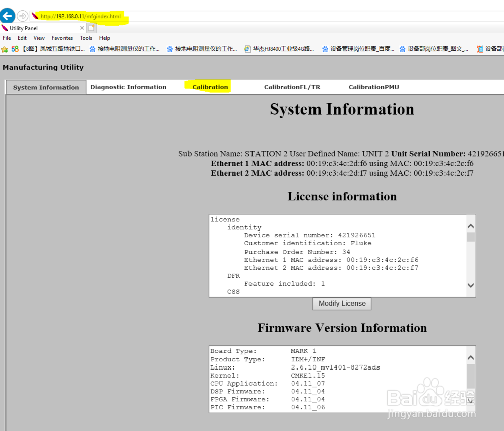Image resolution: width=504 pixels, height=431 pixels.
Task: Open the first 接地电阻测量仪的工作 bookmark
Action: point(124,49)
